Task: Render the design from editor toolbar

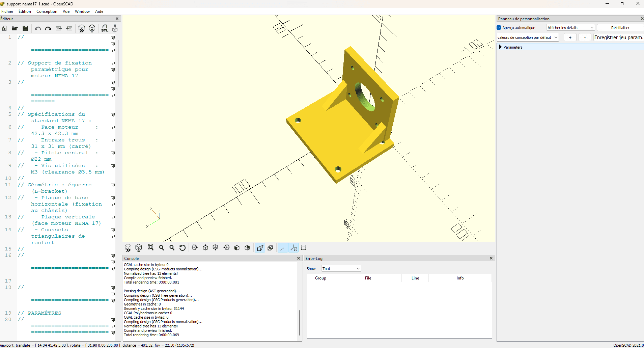Action: 92,29
